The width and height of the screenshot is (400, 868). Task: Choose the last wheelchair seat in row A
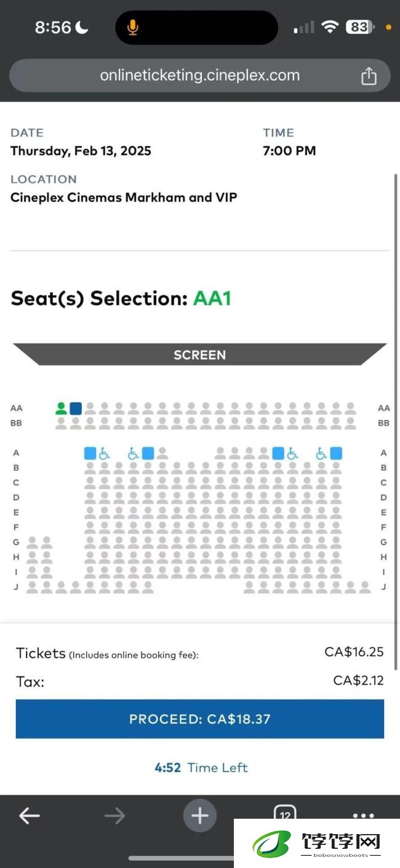[x=321, y=453]
